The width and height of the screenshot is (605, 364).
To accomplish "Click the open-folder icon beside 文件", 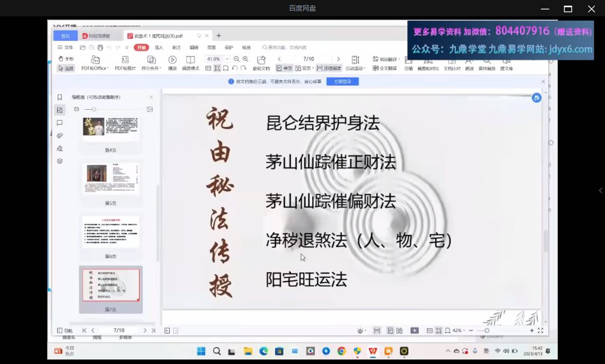I will point(82,48).
